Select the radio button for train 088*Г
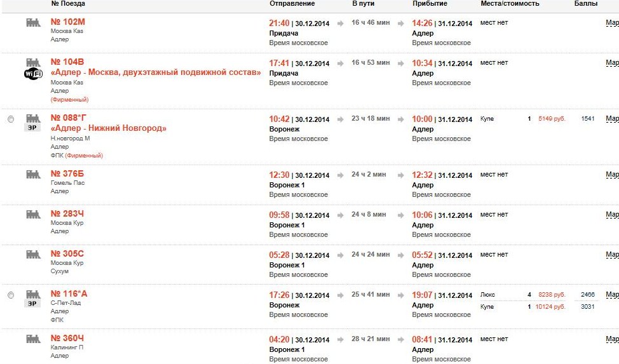 coord(11,119)
